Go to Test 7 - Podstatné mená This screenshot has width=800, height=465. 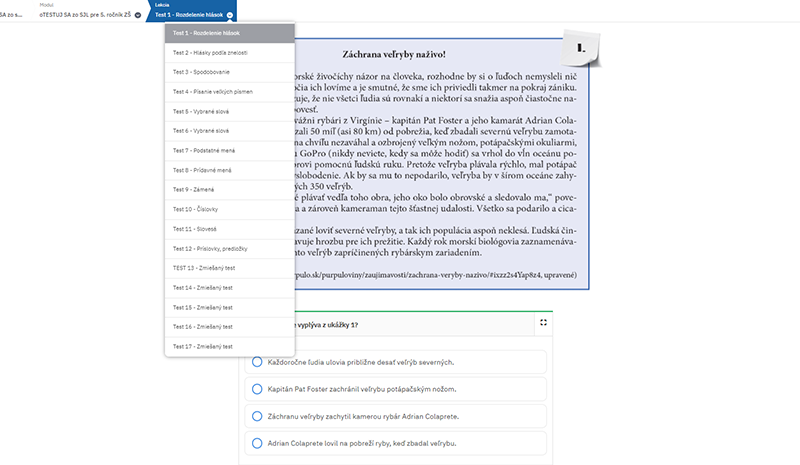230,151
